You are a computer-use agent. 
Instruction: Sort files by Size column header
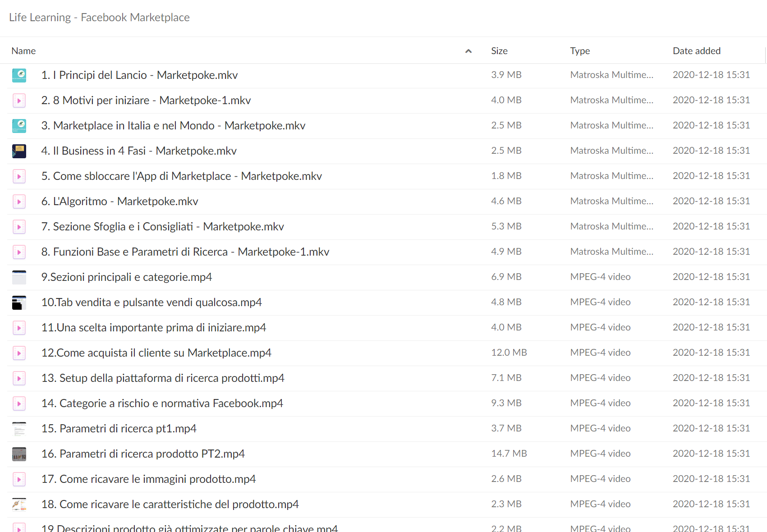click(x=499, y=51)
